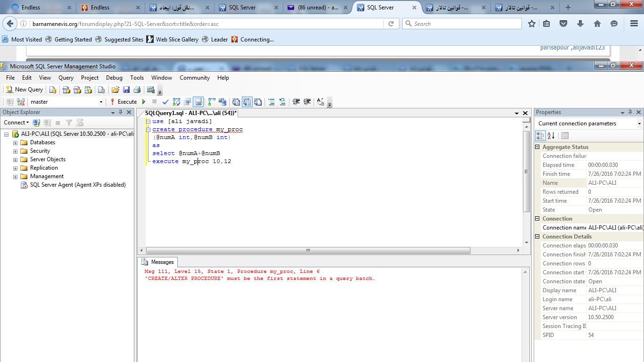Close the SQLQuery1 editor tab
The height and width of the screenshot is (362, 644).
(x=525, y=113)
